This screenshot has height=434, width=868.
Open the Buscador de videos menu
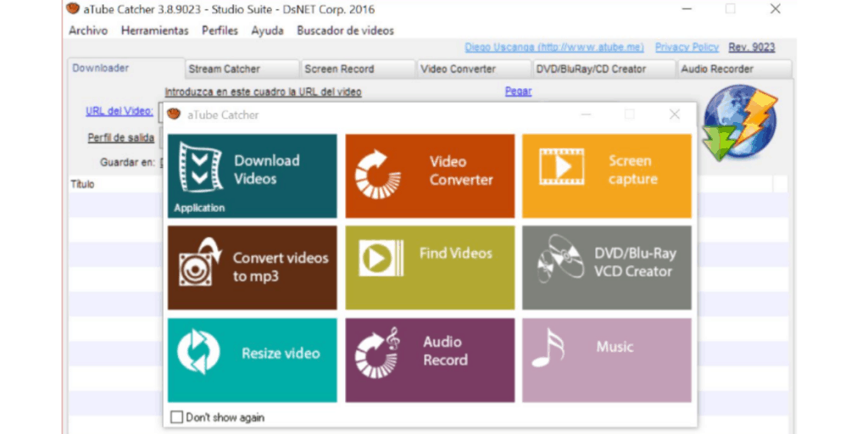click(x=346, y=31)
